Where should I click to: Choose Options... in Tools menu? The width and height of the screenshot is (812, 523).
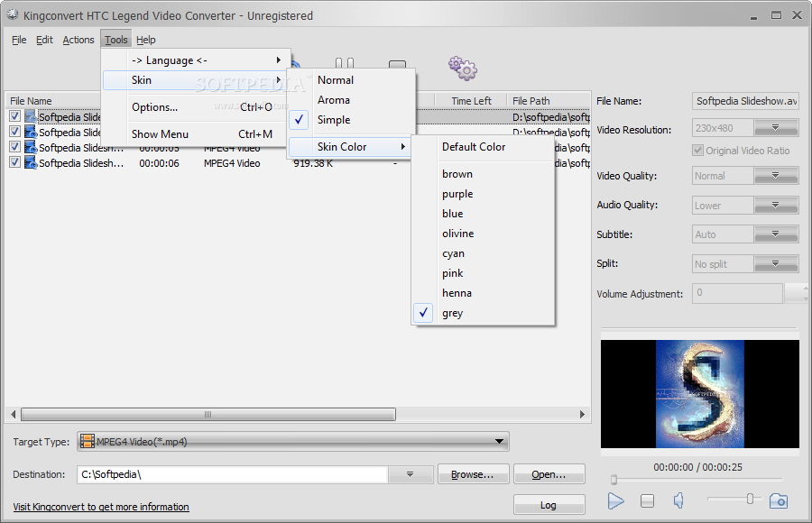click(196, 107)
